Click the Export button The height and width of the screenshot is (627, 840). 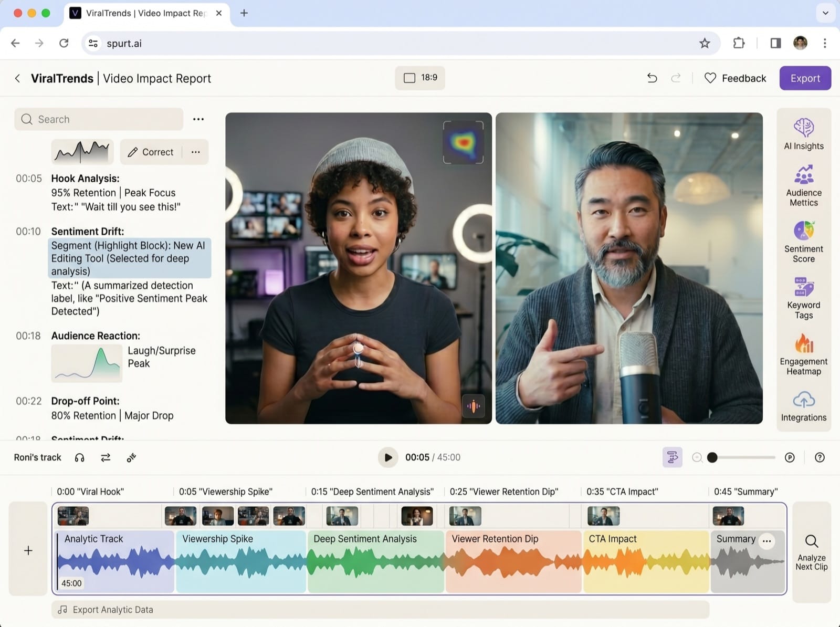pyautogui.click(x=805, y=78)
